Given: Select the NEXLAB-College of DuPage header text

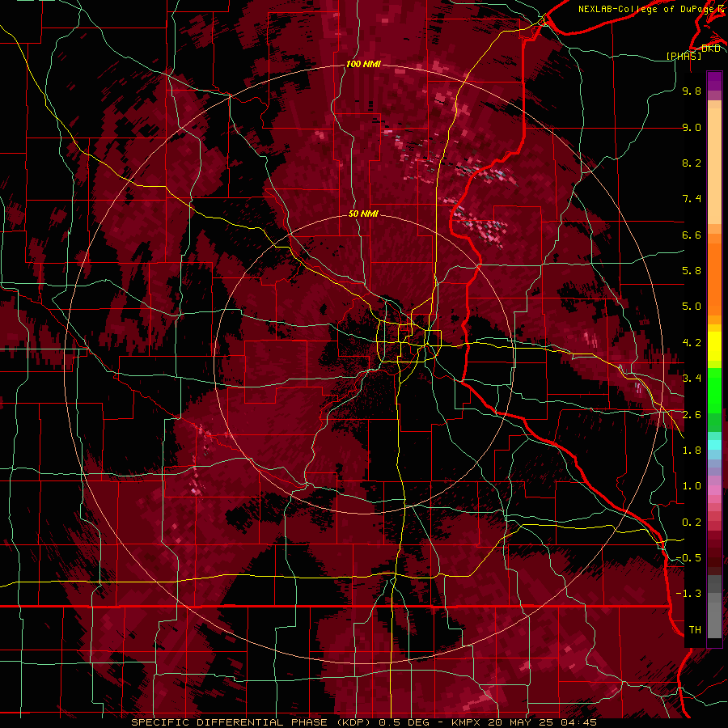Looking at the screenshot, I should point(648,9).
